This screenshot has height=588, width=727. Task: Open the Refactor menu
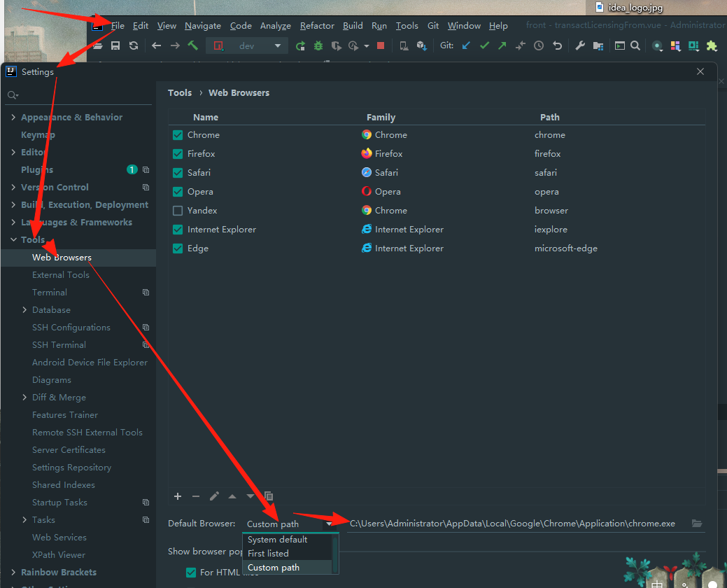tap(317, 26)
